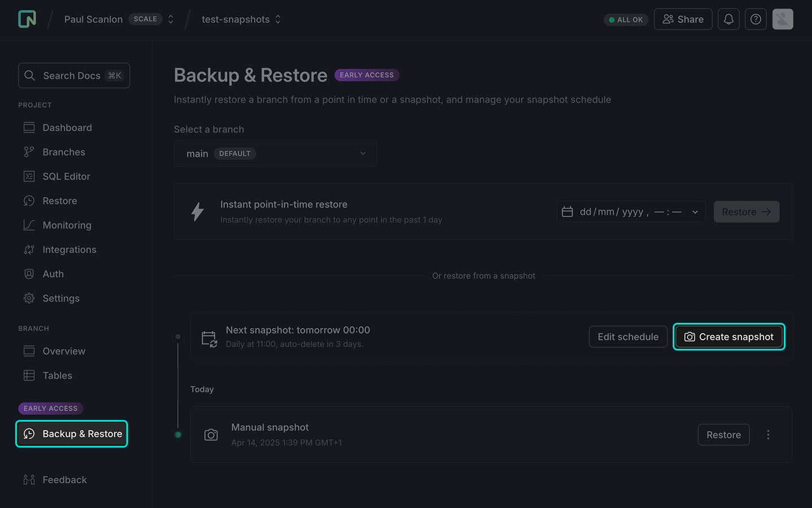
Task: Open Backup & Restore from the sidebar
Action: coord(71,433)
